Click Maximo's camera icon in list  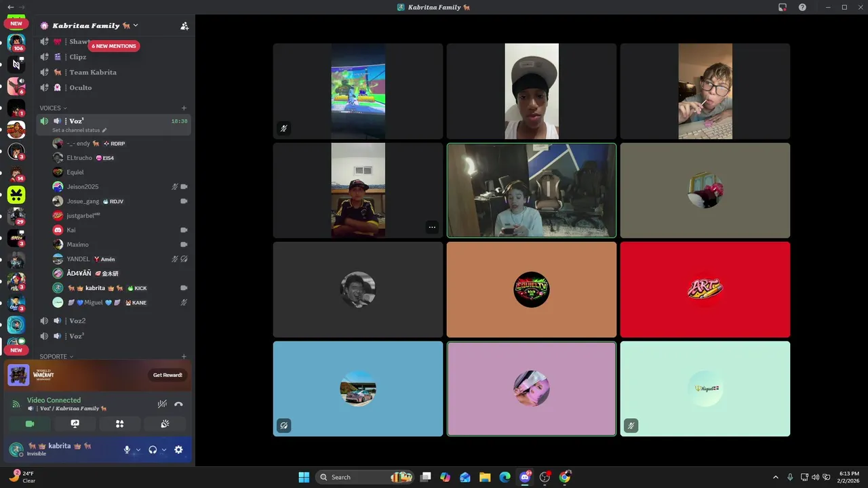[x=184, y=245]
